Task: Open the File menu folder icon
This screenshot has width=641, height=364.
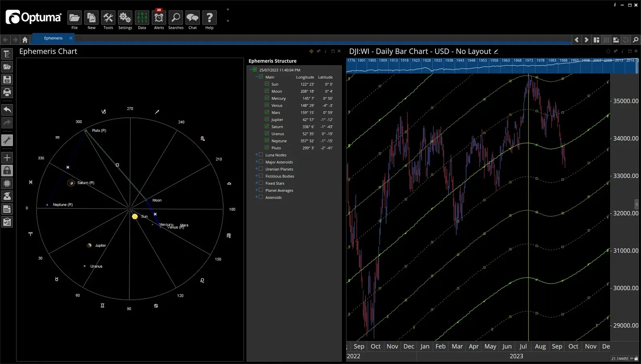Action: [75, 18]
